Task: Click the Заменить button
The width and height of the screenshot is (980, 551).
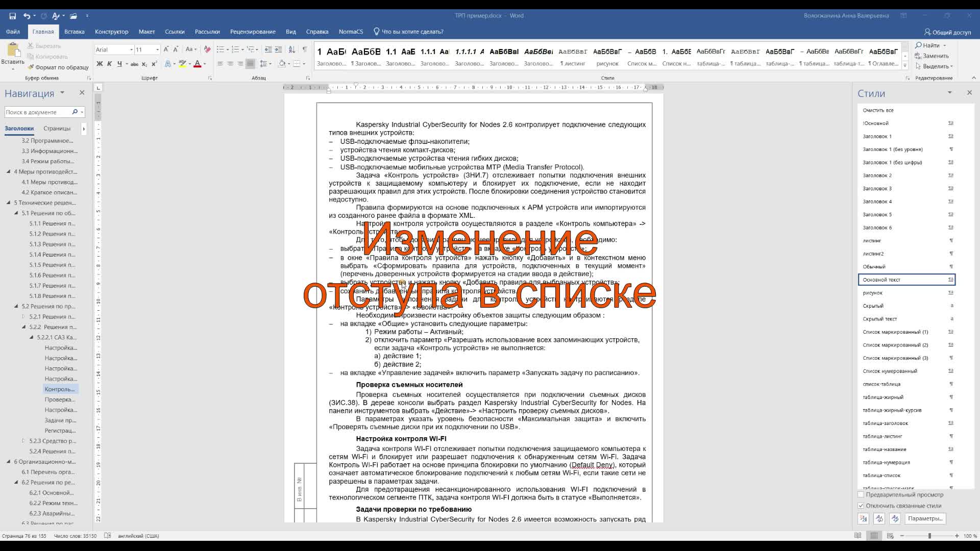Action: [932, 56]
